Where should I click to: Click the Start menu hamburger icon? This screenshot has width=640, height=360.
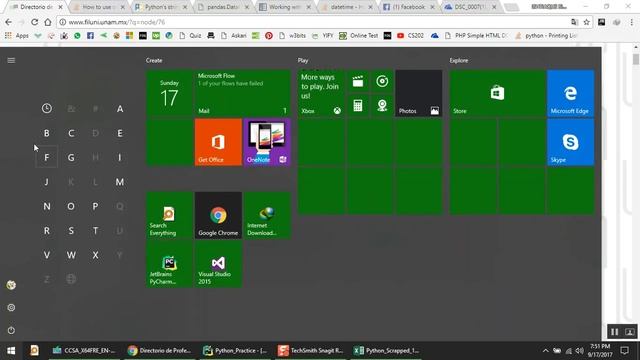coord(11,60)
